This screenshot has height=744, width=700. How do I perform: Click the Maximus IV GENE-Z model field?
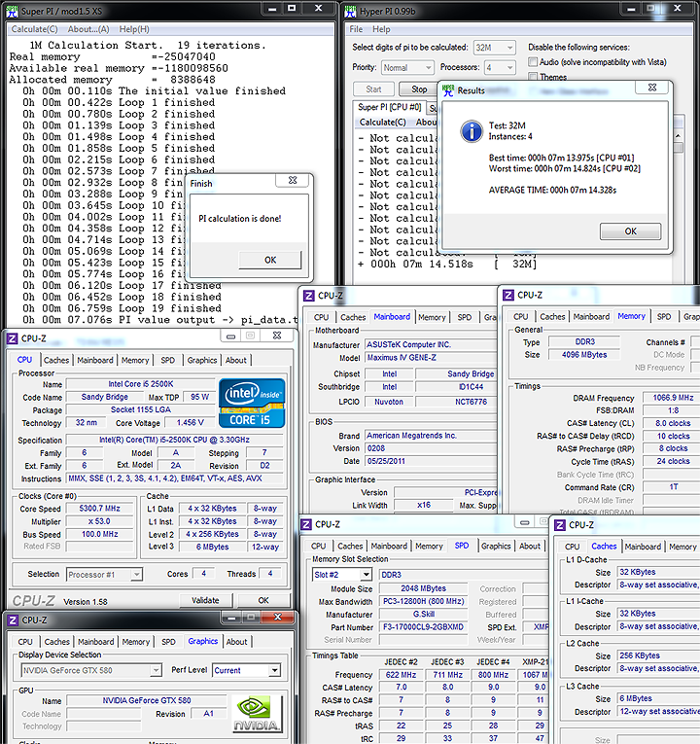[x=432, y=358]
